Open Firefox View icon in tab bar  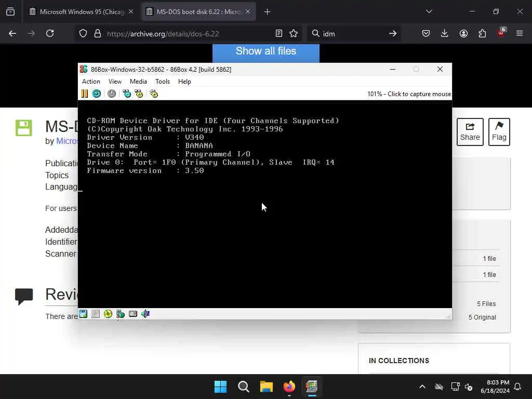click(10, 12)
